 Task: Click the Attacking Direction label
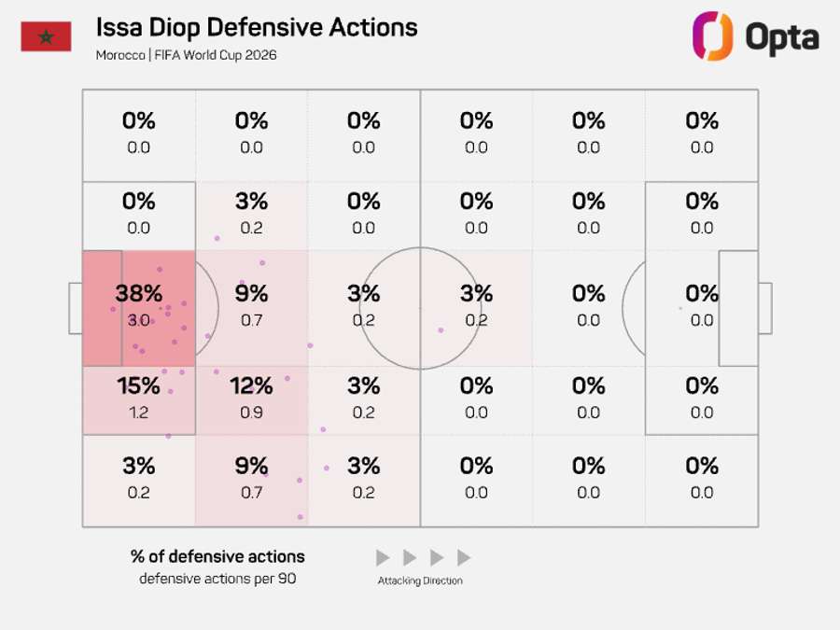point(420,581)
